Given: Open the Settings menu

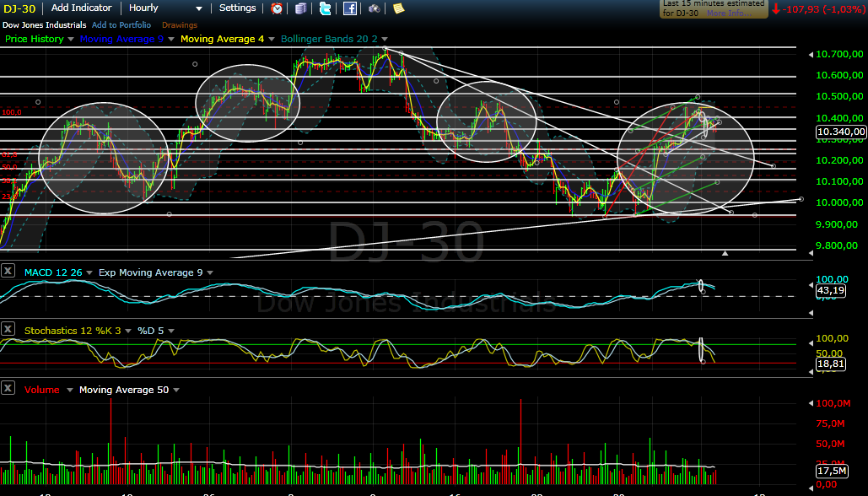Looking at the screenshot, I should [x=238, y=8].
